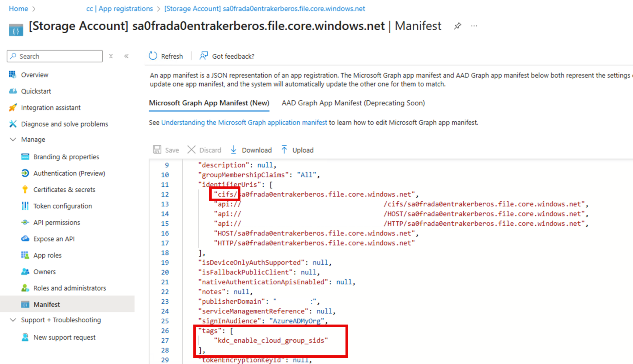Image resolution: width=633 pixels, height=364 pixels.
Task: Select Expose an API menu item
Action: 54,239
